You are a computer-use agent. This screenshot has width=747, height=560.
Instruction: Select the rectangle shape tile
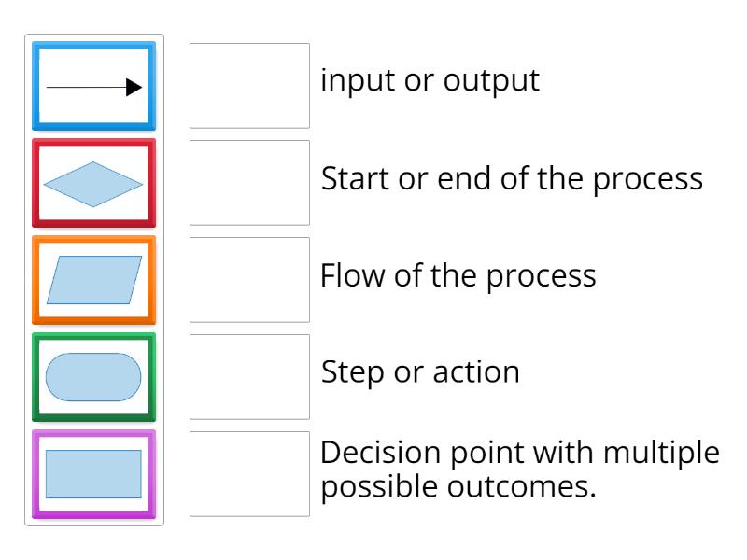[x=93, y=474]
